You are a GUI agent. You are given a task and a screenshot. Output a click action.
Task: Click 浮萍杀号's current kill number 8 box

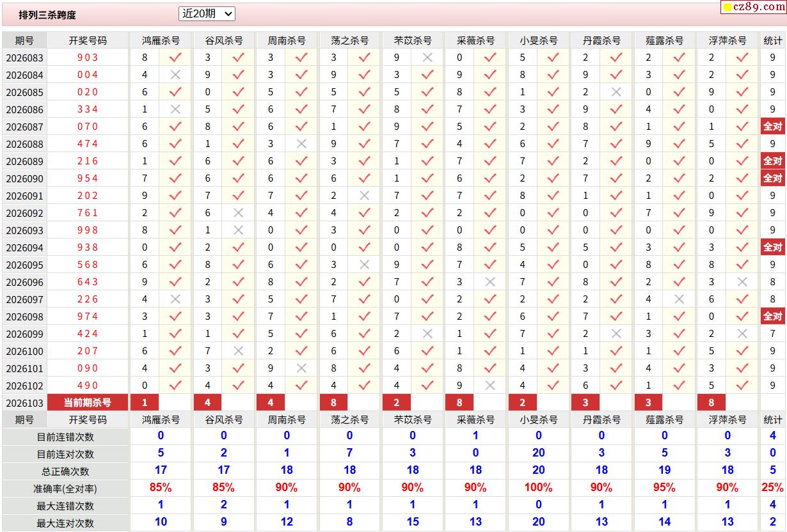(711, 403)
